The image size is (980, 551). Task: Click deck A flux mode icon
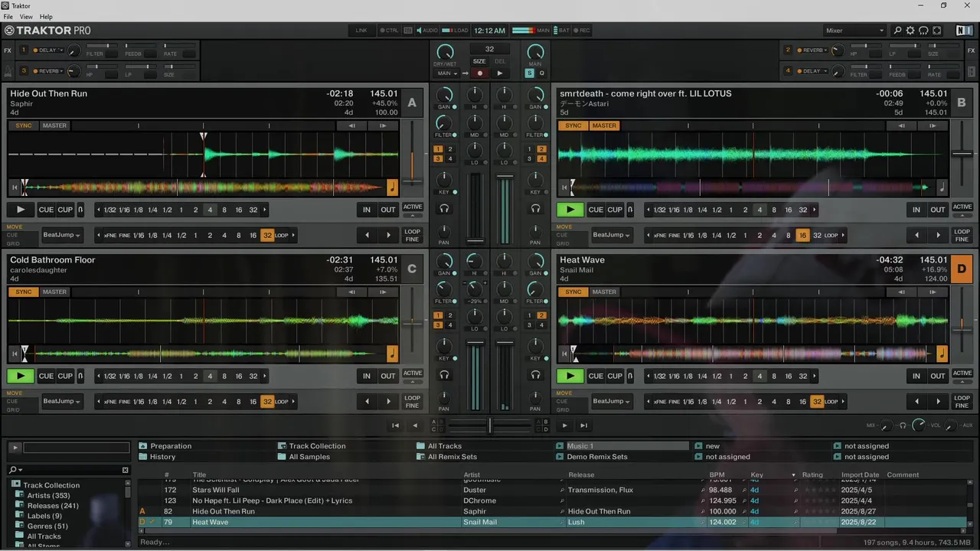(x=81, y=210)
